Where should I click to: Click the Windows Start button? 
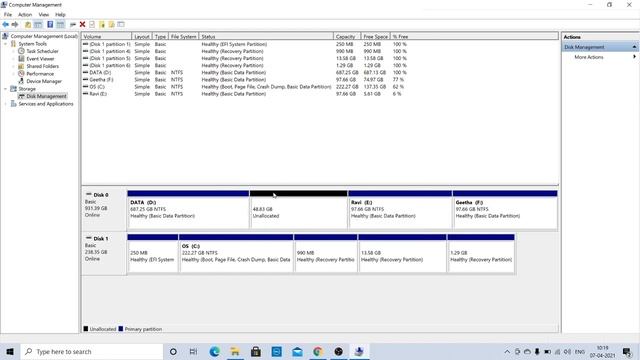10,351
